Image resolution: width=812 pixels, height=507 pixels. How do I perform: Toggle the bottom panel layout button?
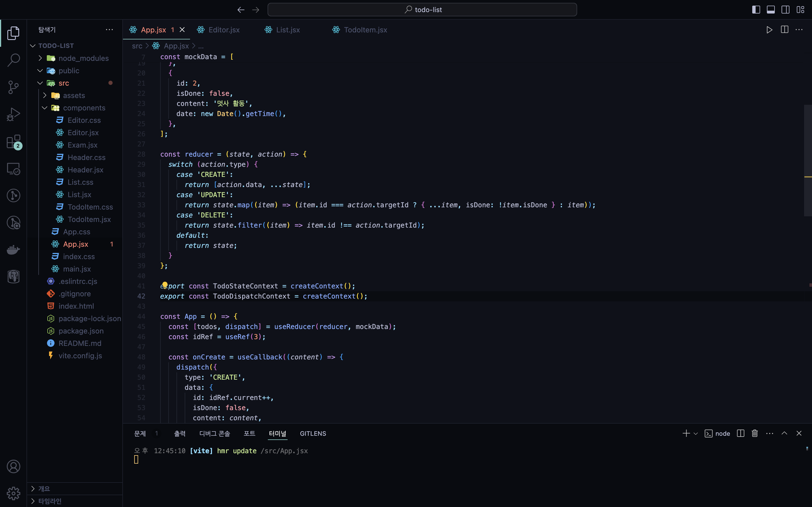coord(771,10)
